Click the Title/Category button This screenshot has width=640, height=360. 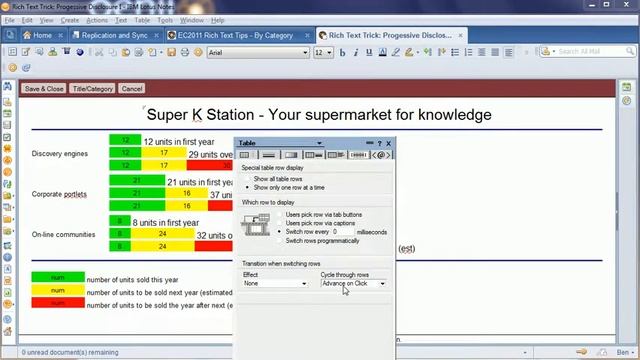click(x=93, y=89)
